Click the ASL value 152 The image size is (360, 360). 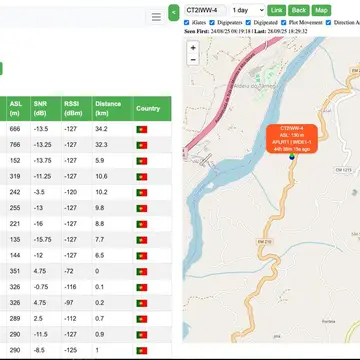point(15,160)
